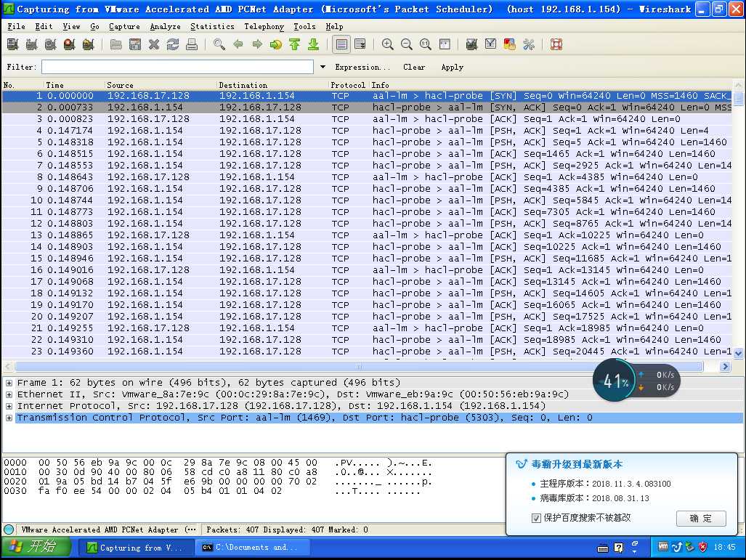Viewport: 746px width, 560px height.
Task: Confirm the antivirus upgrade popup
Action: (x=701, y=518)
